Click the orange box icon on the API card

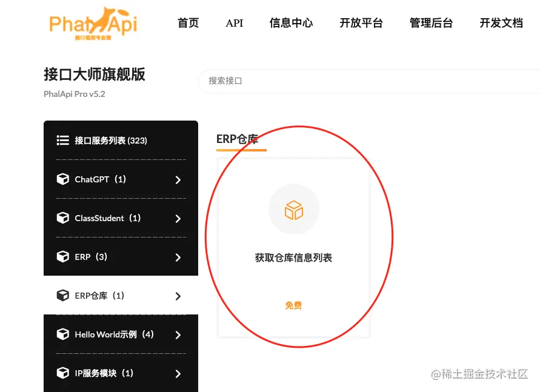click(x=294, y=210)
